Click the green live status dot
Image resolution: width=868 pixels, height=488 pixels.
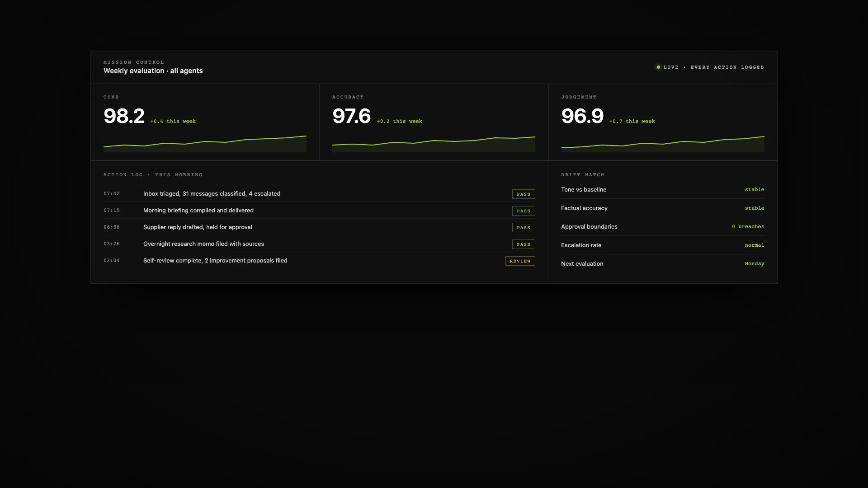click(x=658, y=67)
